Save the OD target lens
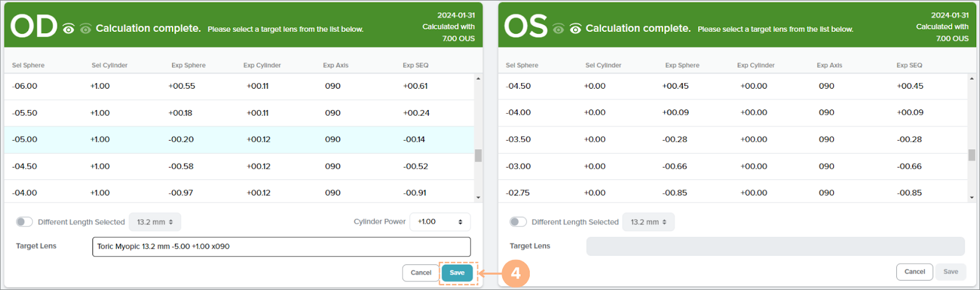Viewport: 980px width, 290px height. click(457, 273)
